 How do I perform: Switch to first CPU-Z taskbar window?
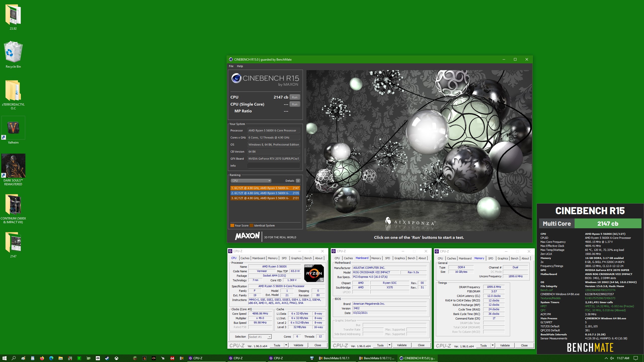tap(207, 358)
